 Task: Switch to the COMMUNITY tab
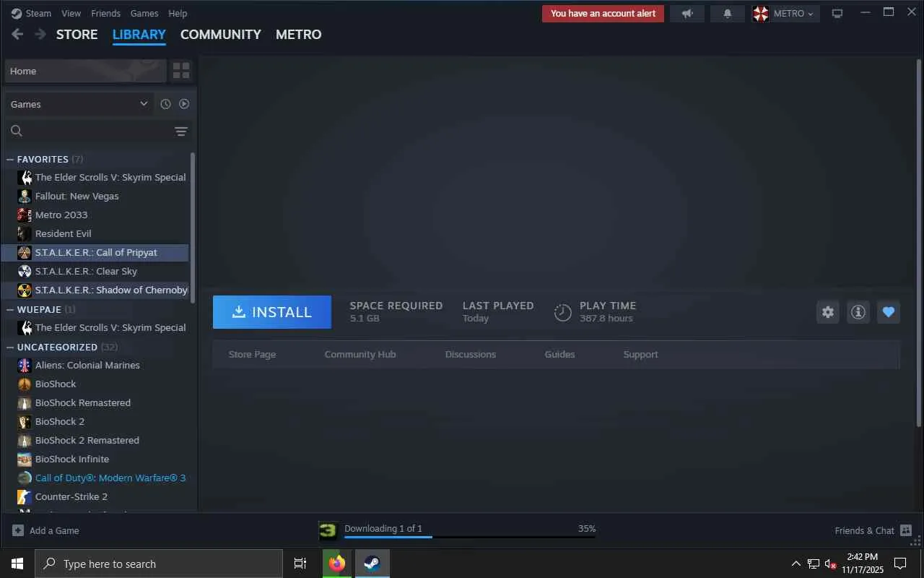(221, 35)
